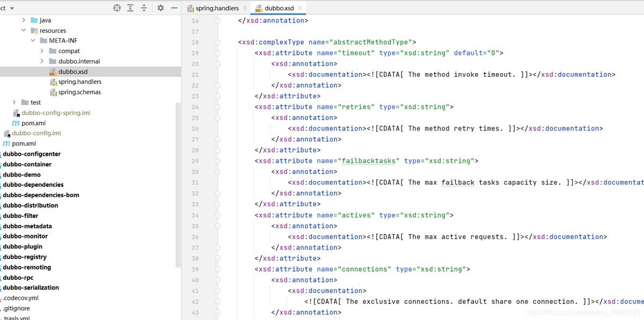
Task: Hide the project tool window with minus icon
Action: coord(174,8)
